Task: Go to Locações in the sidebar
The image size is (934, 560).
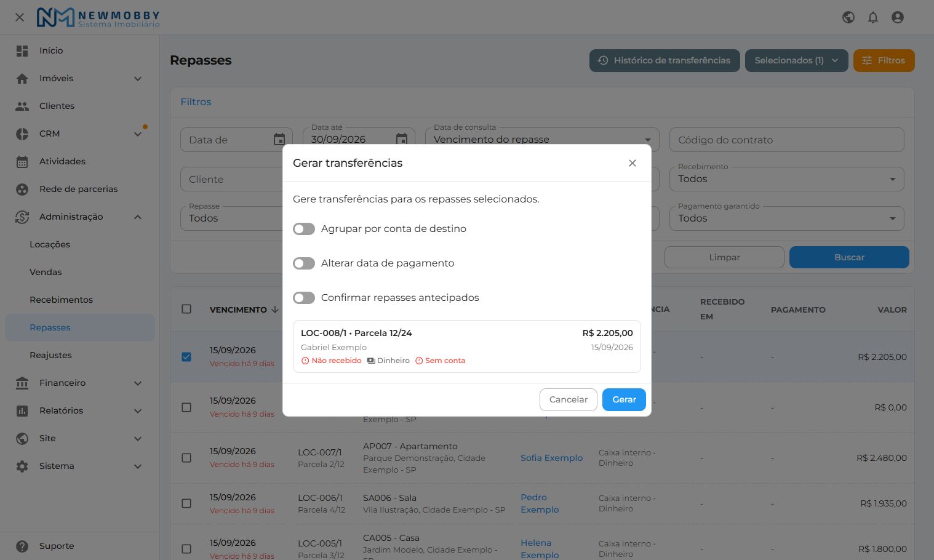Action: click(50, 244)
